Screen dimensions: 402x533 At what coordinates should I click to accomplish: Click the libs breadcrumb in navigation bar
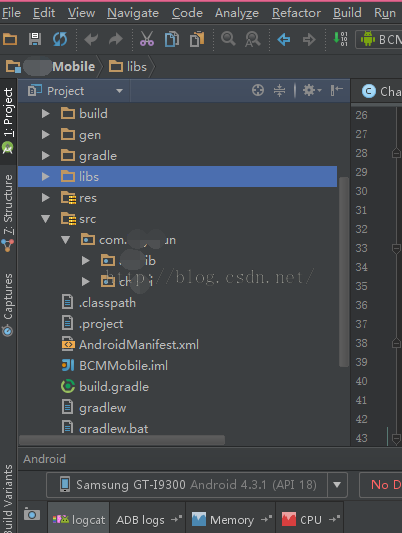click(128, 67)
